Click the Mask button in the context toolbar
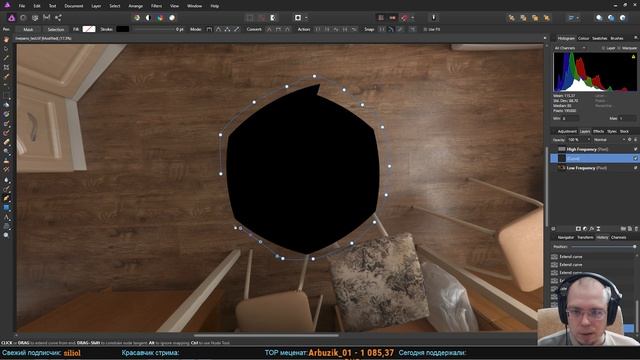This screenshot has width=640, height=360. click(x=28, y=29)
